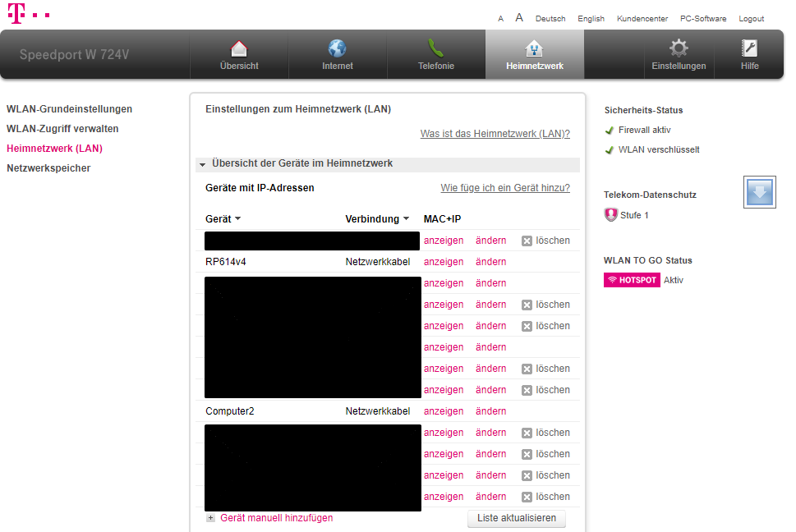This screenshot has height=532, width=796.
Task: Click the 'Stufe 1' privacy level text
Action: pyautogui.click(x=634, y=216)
